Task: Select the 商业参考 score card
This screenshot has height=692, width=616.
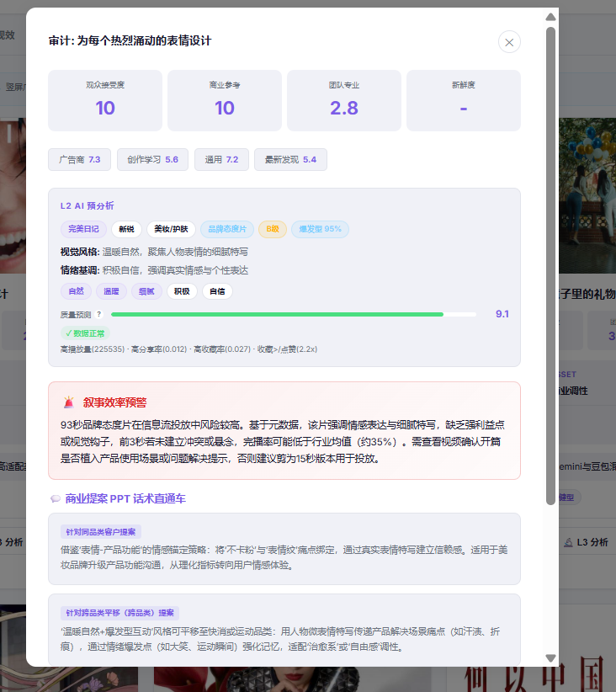Action: [225, 101]
